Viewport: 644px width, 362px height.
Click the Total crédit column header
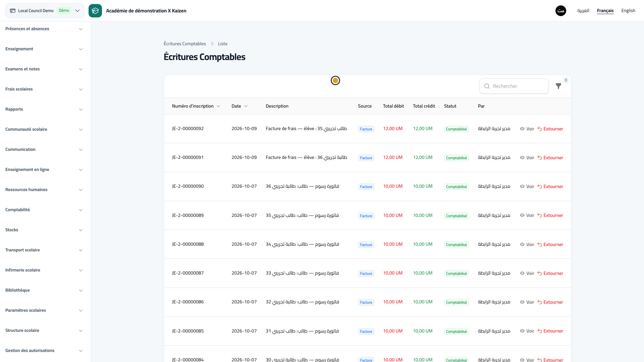(424, 106)
